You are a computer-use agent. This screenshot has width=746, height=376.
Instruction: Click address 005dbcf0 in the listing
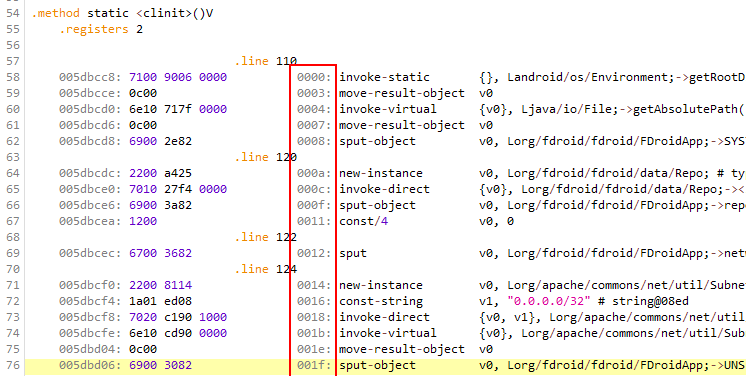coord(90,285)
